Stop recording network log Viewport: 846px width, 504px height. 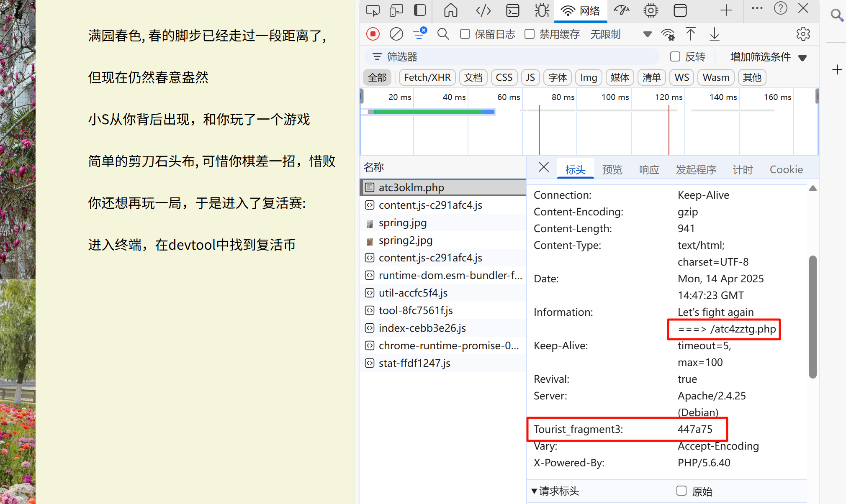pos(373,34)
